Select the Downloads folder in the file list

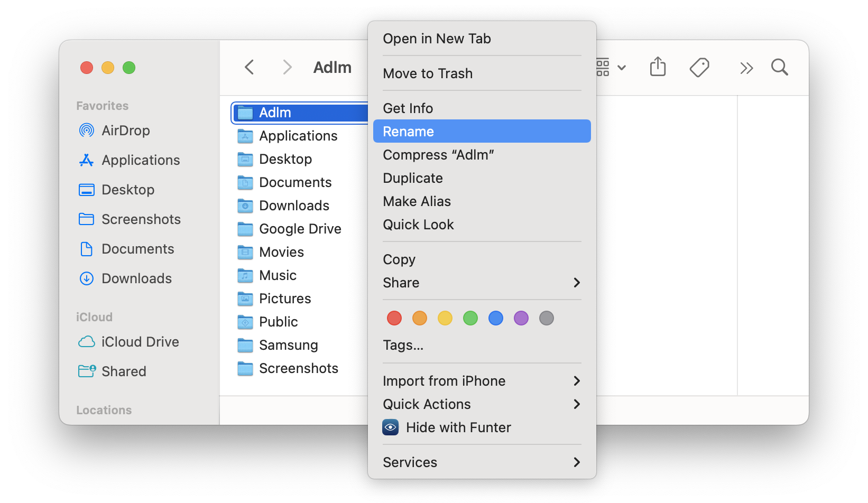tap(294, 205)
